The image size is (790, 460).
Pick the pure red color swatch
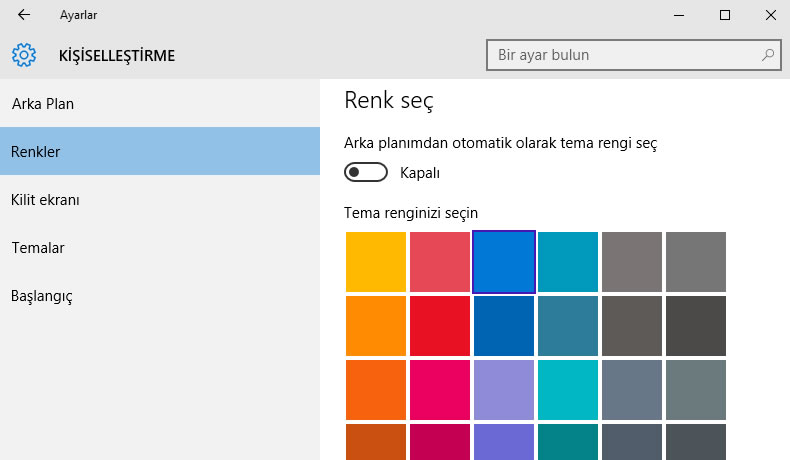click(x=440, y=326)
